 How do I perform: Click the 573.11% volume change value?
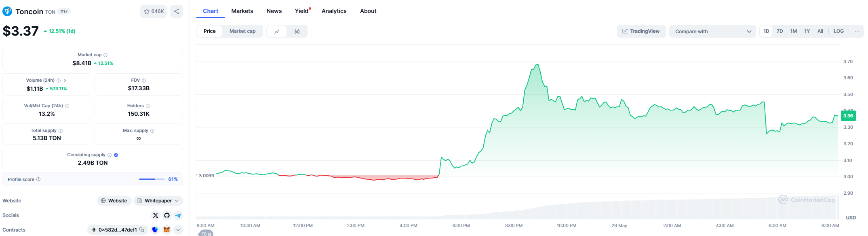[x=56, y=89]
